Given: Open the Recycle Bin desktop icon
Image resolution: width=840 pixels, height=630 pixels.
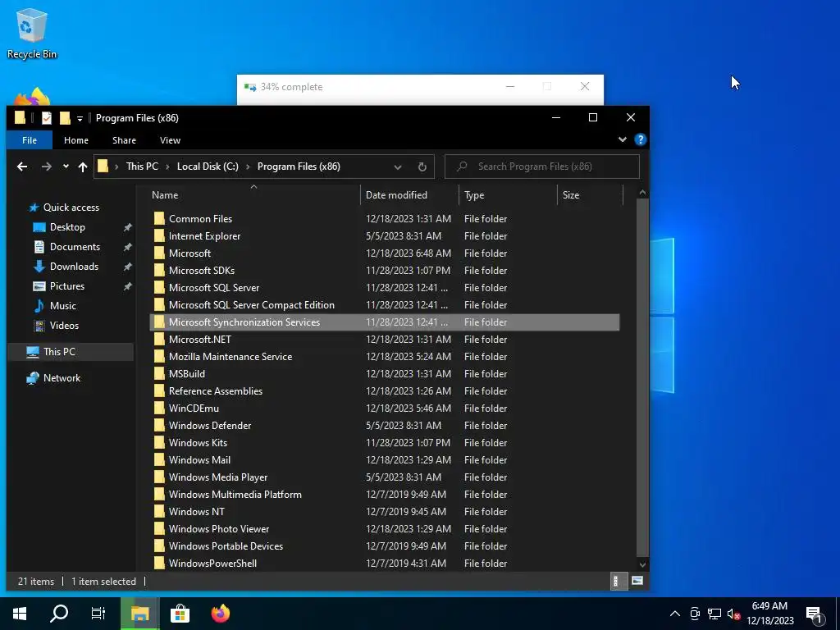Looking at the screenshot, I should [x=32, y=33].
